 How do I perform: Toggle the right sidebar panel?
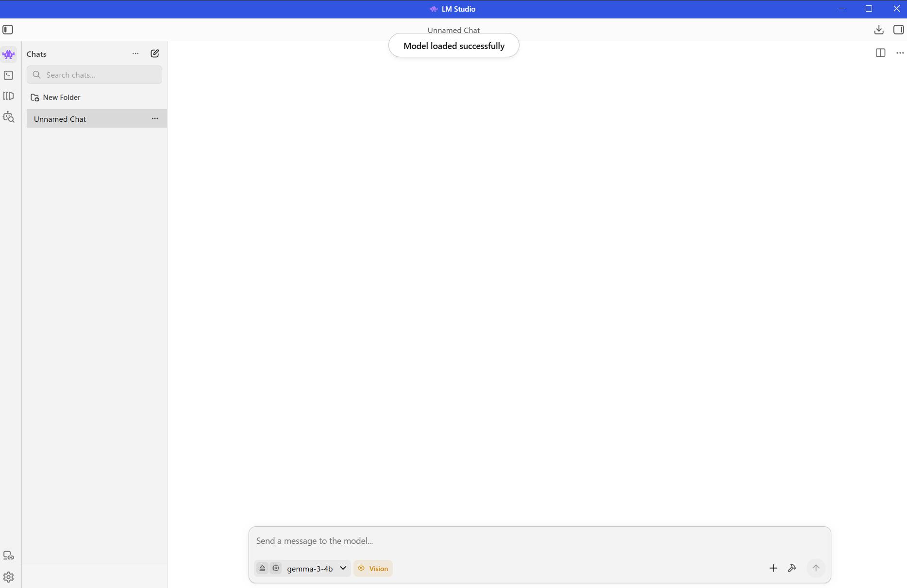tap(898, 30)
